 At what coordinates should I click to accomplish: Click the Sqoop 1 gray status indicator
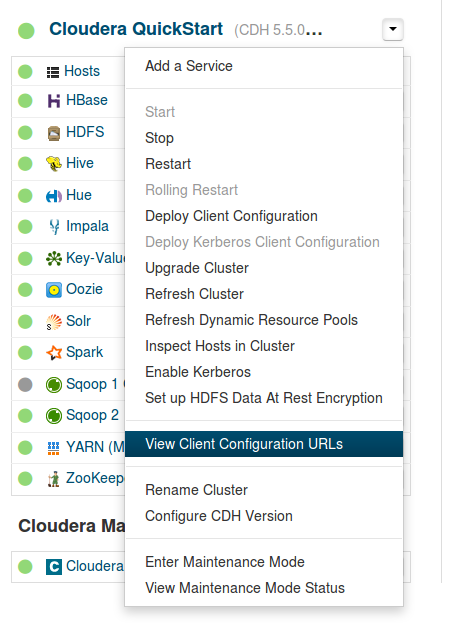pos(25,384)
